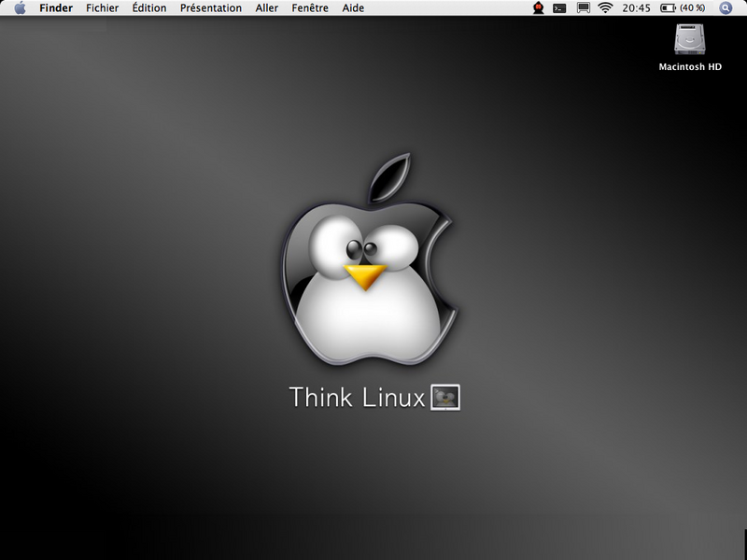Open the Présentation menu

click(x=210, y=8)
